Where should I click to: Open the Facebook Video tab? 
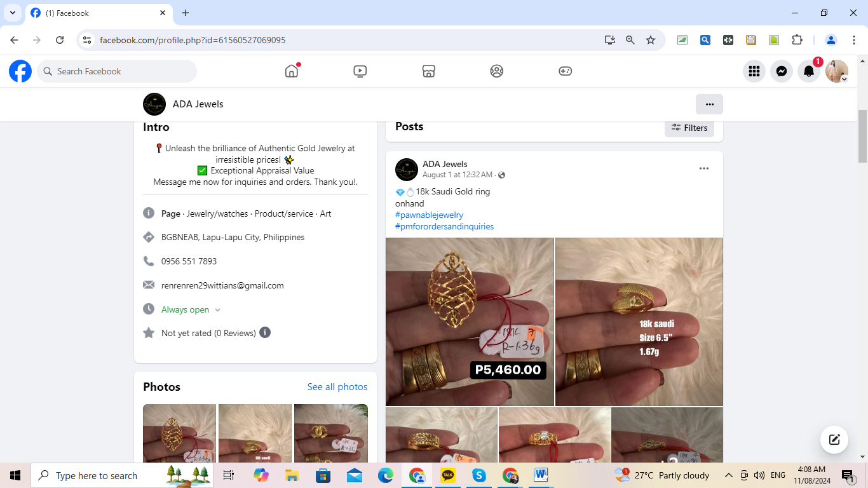(x=360, y=71)
